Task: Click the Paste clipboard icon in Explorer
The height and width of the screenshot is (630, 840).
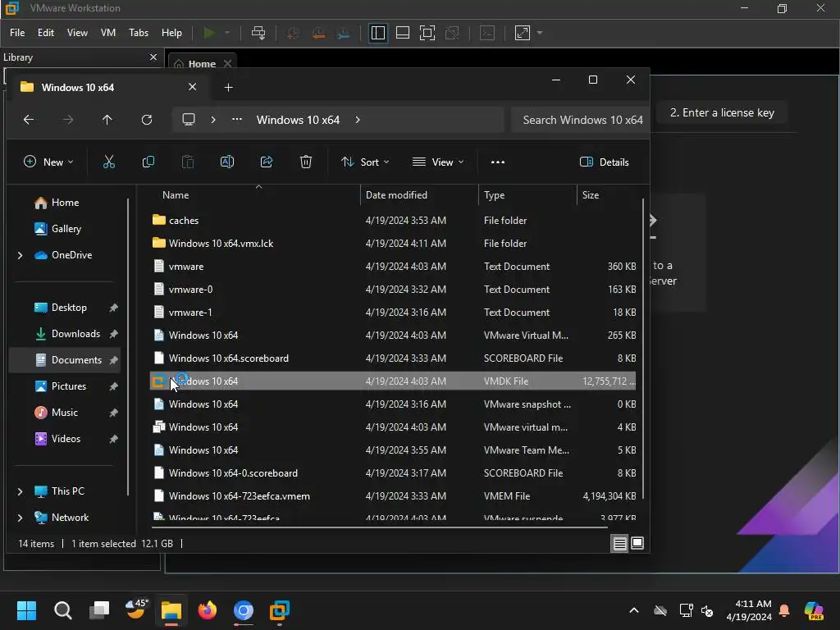Action: point(188,162)
